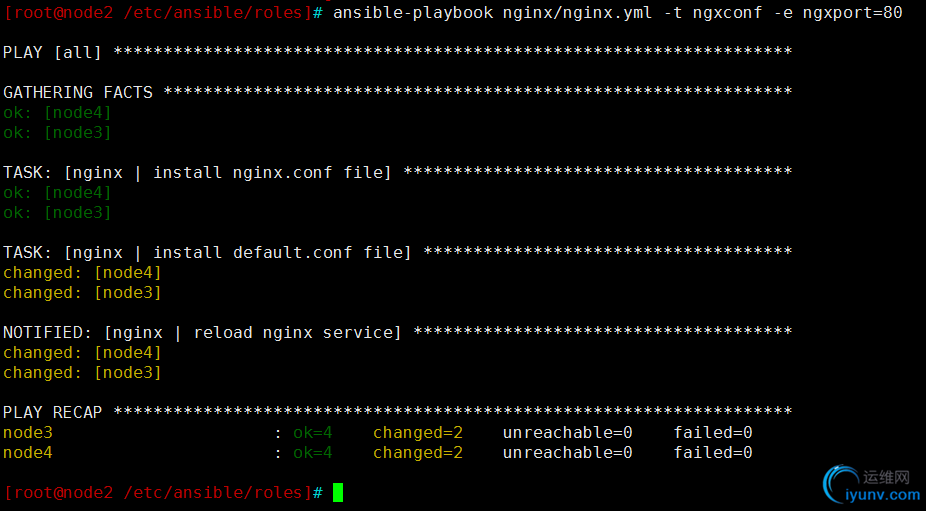The width and height of the screenshot is (926, 511).
Task: Select the PLAY RECAP header text
Action: pos(52,412)
